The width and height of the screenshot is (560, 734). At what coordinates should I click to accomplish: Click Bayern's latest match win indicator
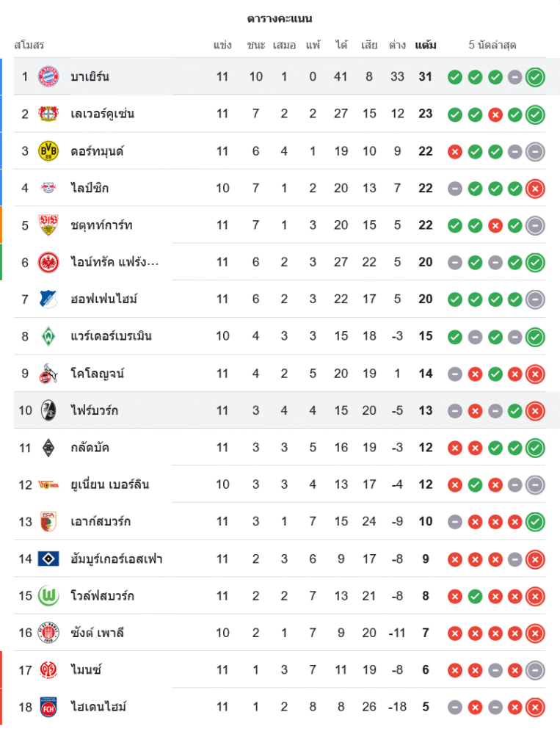click(535, 76)
